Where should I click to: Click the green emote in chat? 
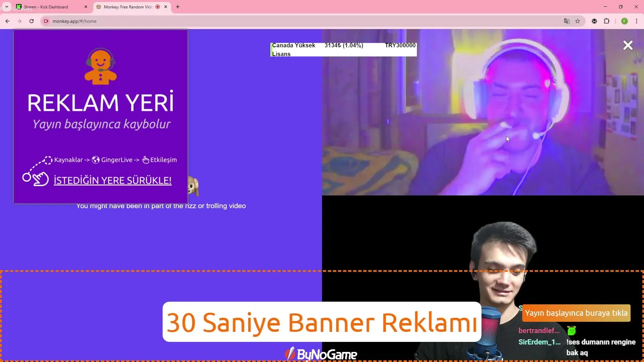point(571,331)
